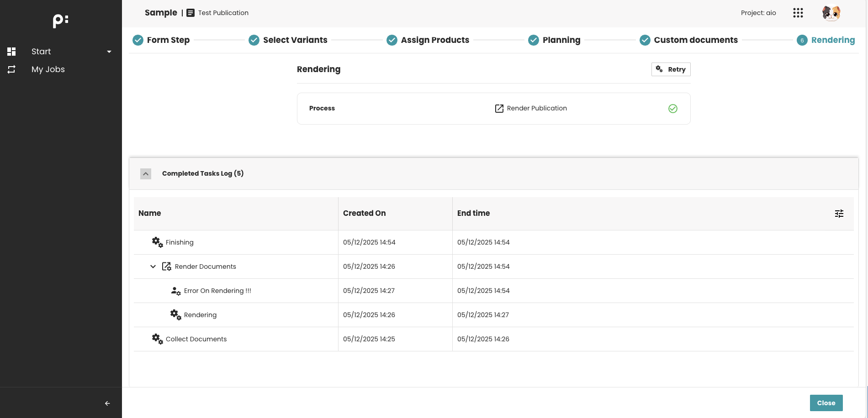This screenshot has width=868, height=418.
Task: Expand the Start menu dropdown arrow
Action: (109, 52)
